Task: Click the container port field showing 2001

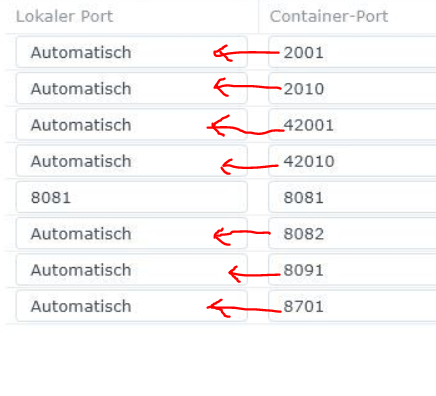Action: click(352, 52)
